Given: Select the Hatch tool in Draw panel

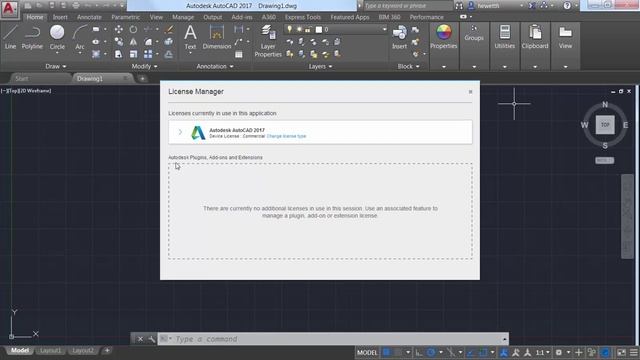Looking at the screenshot, I should point(96,54).
